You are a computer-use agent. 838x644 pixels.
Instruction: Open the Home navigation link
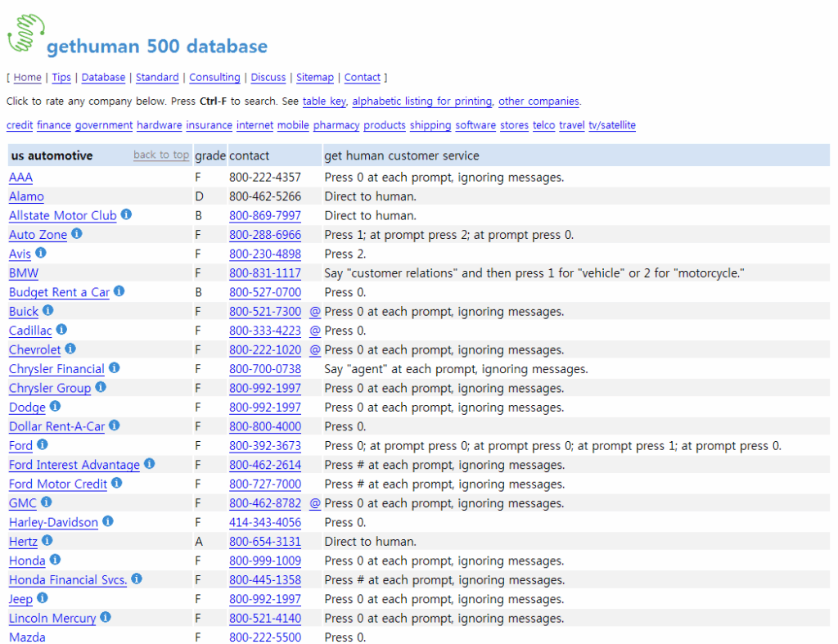(27, 78)
